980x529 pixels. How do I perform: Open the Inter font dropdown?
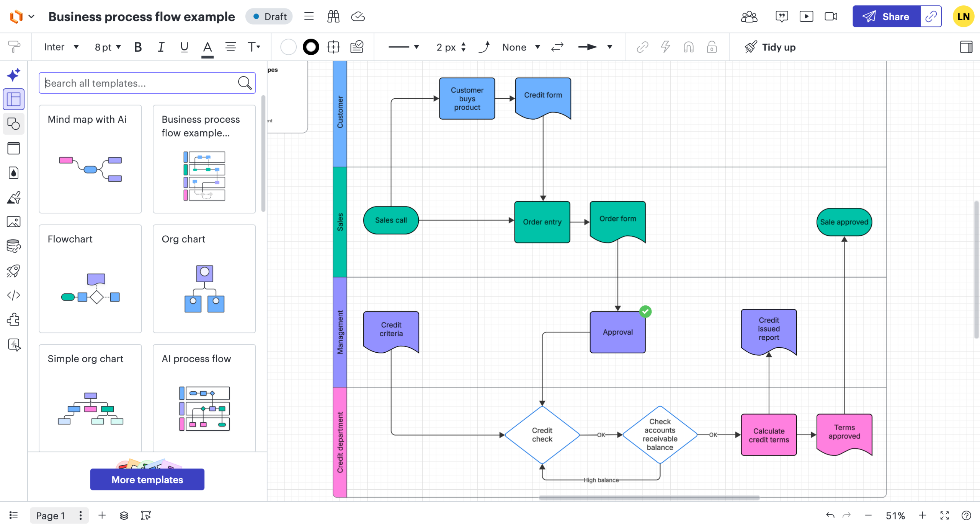pyautogui.click(x=61, y=47)
